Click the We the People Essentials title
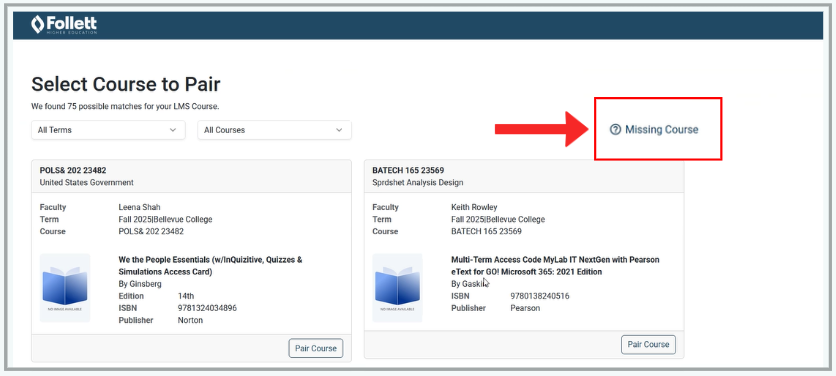The height and width of the screenshot is (376, 836). tap(211, 266)
